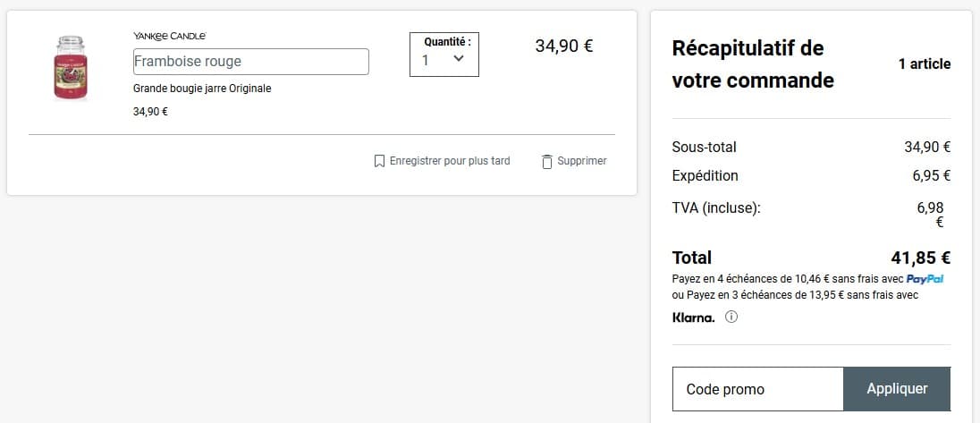
Task: Select the TVA (incluse) label
Action: pos(715,207)
